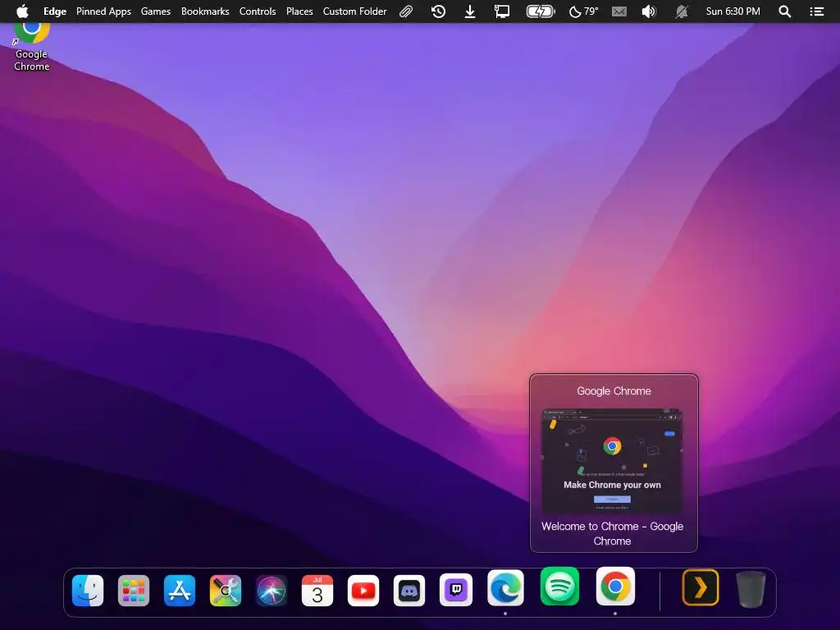Activate Siri from the dock
Viewport: 840px width, 630px height.
(x=271, y=591)
